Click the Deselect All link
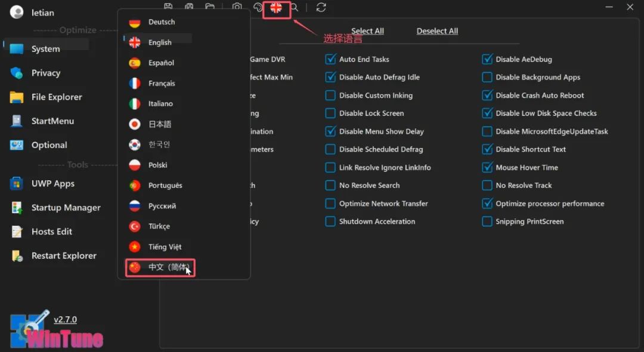The image size is (644, 352). click(437, 31)
